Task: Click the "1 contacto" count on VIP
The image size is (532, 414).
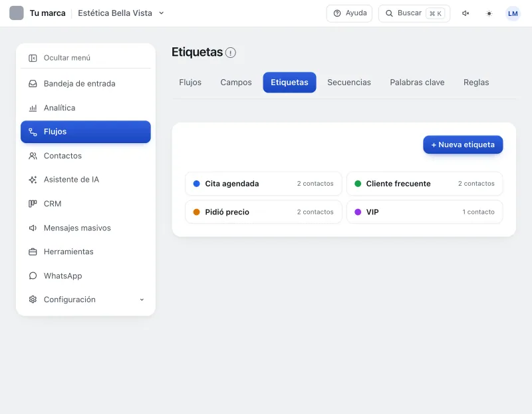Action: pos(478,212)
